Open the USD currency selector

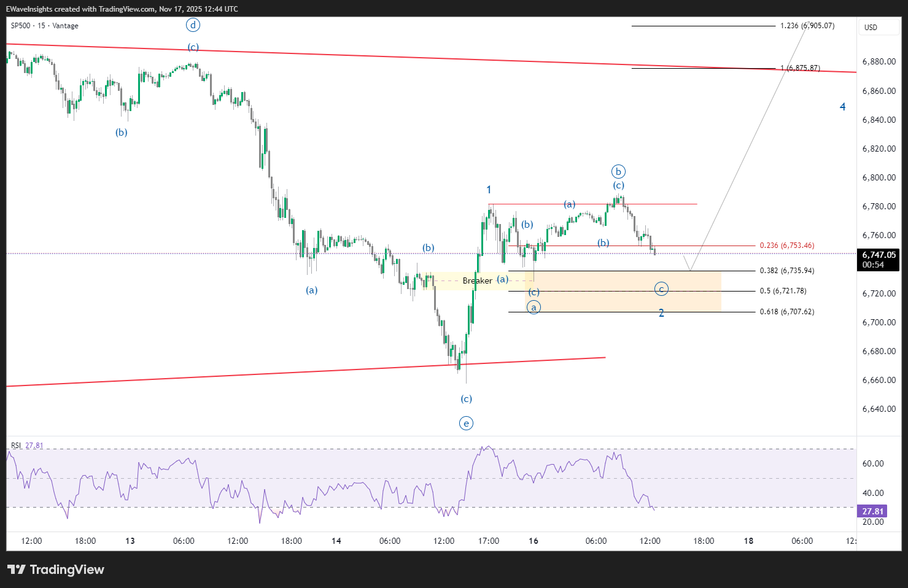click(871, 28)
